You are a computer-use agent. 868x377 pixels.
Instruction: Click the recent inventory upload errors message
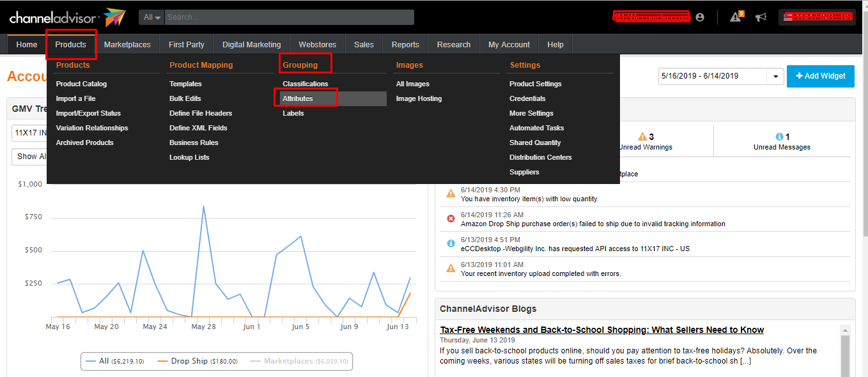point(541,273)
